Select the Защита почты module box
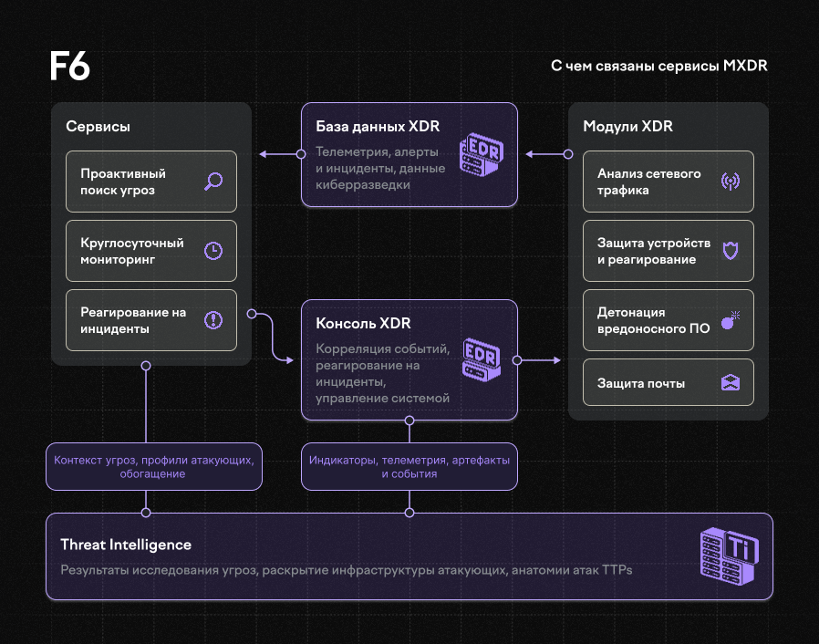 668,383
